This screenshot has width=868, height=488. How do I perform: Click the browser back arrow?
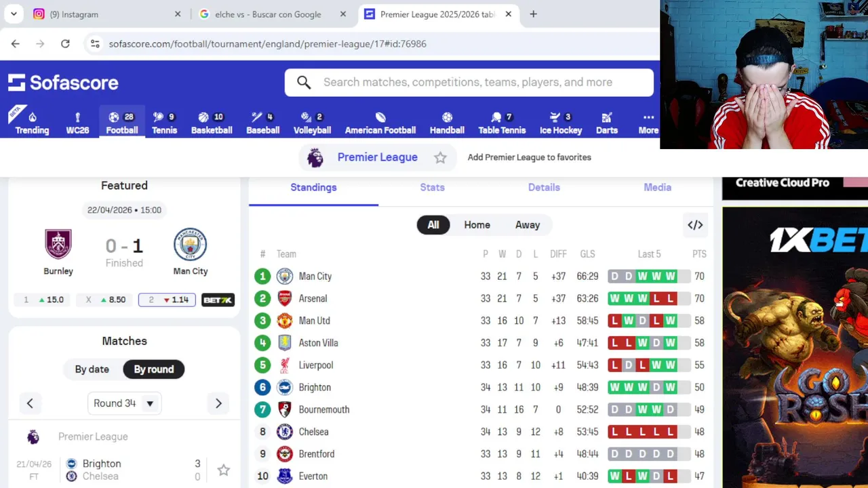pyautogui.click(x=16, y=43)
